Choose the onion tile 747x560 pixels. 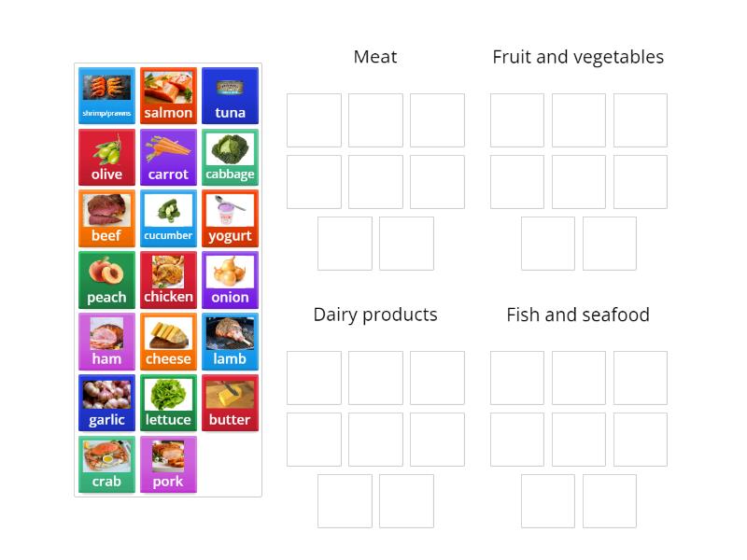pos(230,280)
